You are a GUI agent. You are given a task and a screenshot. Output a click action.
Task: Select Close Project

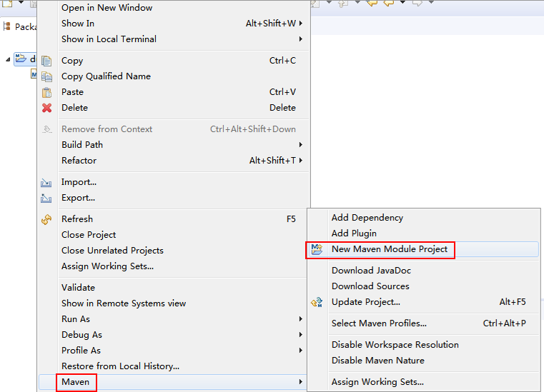[174, 235]
